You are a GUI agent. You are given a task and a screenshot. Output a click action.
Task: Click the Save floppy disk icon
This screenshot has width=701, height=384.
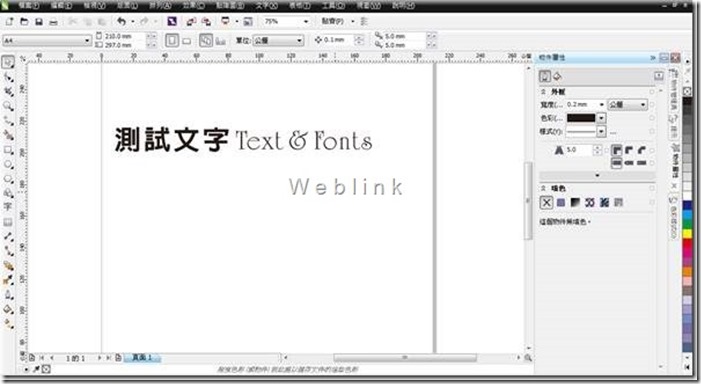point(39,21)
